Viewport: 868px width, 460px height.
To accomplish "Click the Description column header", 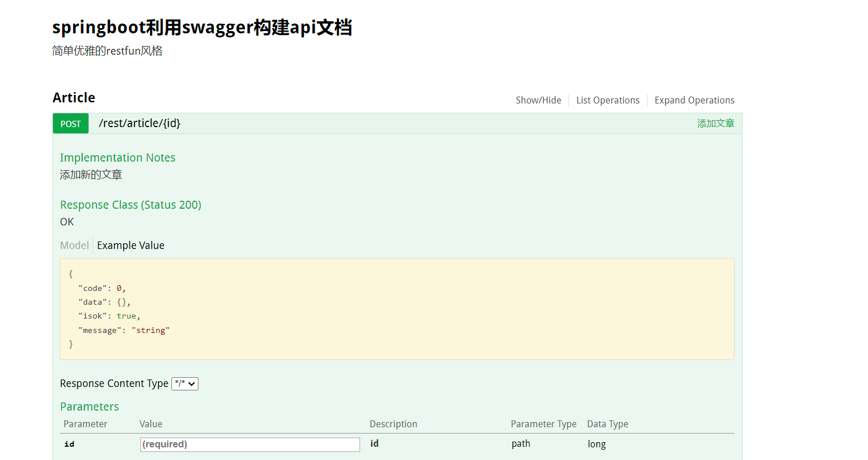I will pos(393,424).
